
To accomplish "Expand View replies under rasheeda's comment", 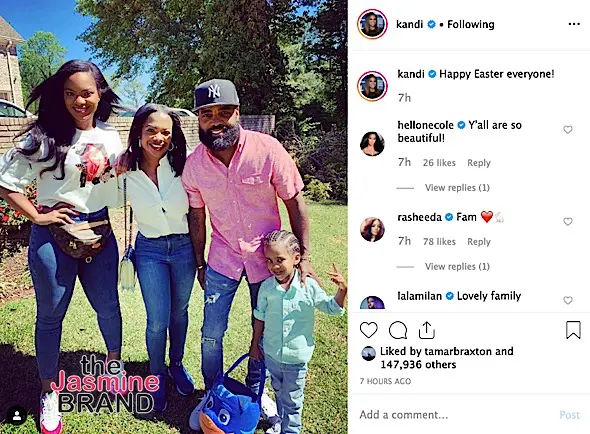I will pos(457,266).
